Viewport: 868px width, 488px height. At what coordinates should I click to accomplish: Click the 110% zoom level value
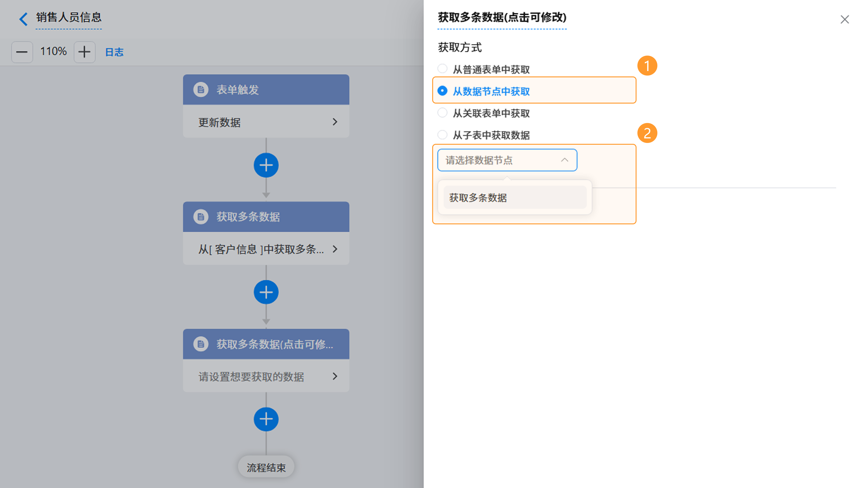point(53,52)
